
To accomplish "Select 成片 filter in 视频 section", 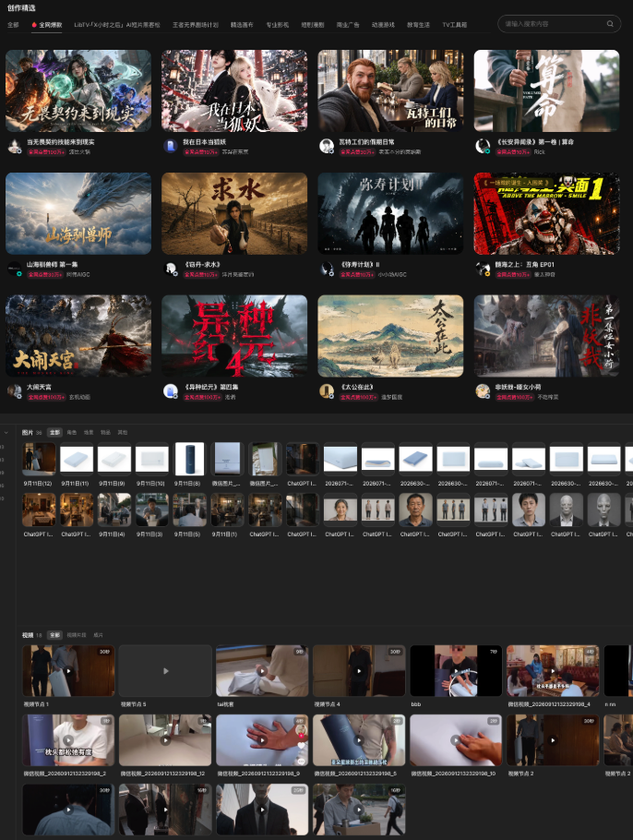I will 98,635.
